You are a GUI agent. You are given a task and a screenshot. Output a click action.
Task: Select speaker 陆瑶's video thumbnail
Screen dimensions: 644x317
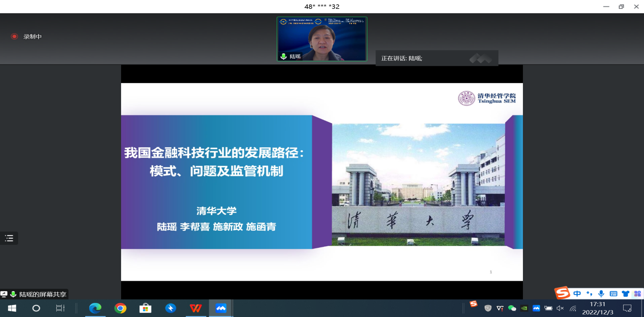tap(322, 39)
